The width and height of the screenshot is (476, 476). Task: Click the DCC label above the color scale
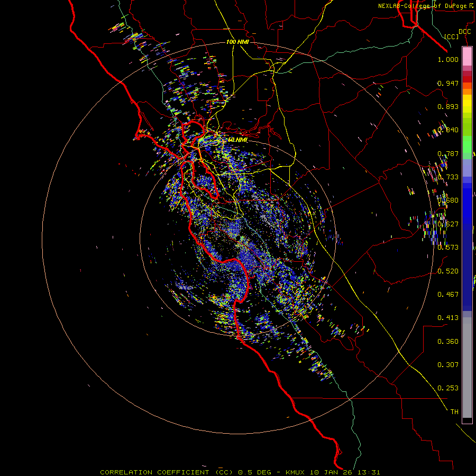[465, 32]
